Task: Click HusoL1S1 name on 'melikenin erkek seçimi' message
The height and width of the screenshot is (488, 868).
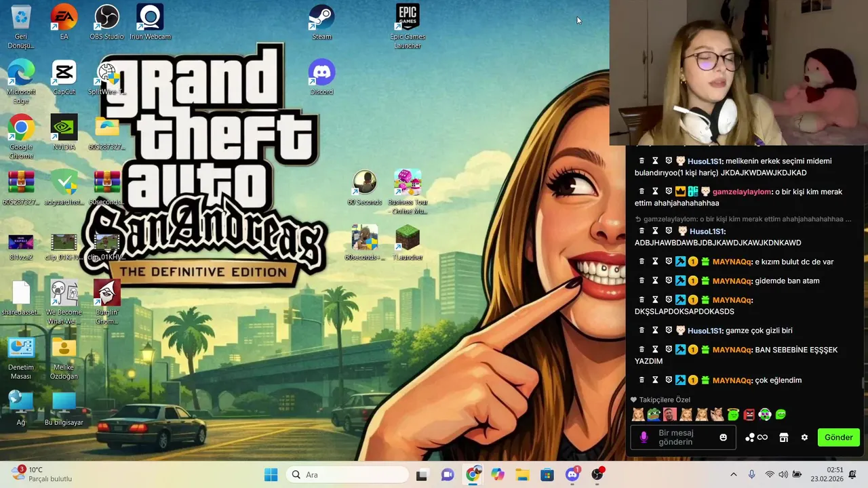Action: point(705,161)
